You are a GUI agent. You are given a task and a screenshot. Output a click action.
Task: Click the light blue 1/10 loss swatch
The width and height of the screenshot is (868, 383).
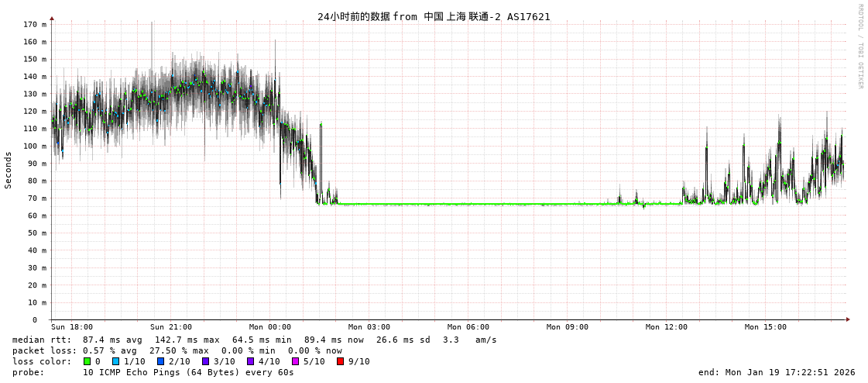coord(115,361)
